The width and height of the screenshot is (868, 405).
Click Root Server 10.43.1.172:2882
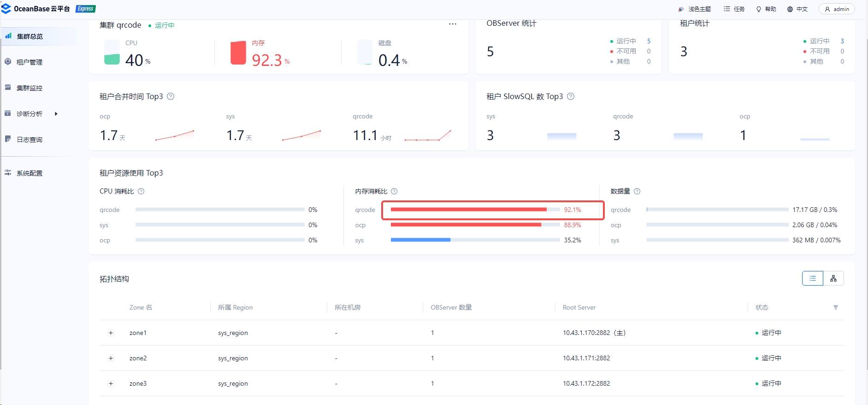click(586, 383)
